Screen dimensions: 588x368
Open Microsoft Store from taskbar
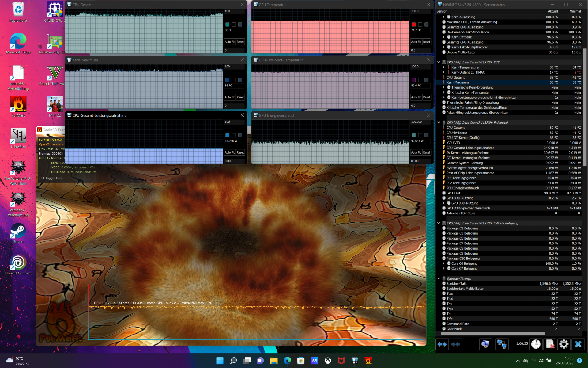click(x=301, y=361)
